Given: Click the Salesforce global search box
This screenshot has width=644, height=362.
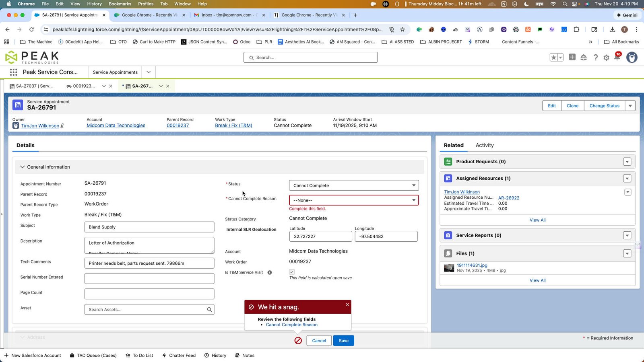Looking at the screenshot, I should [x=310, y=58].
